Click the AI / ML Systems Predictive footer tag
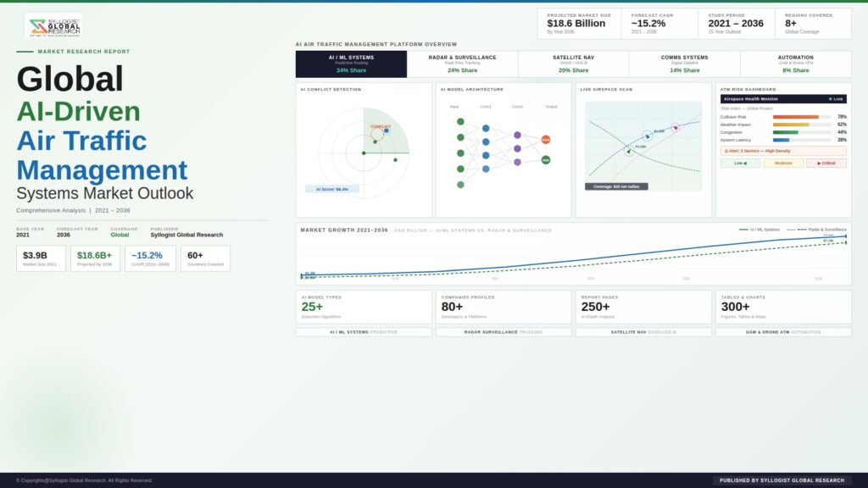Screen dimensions: 868x488 click(x=364, y=332)
